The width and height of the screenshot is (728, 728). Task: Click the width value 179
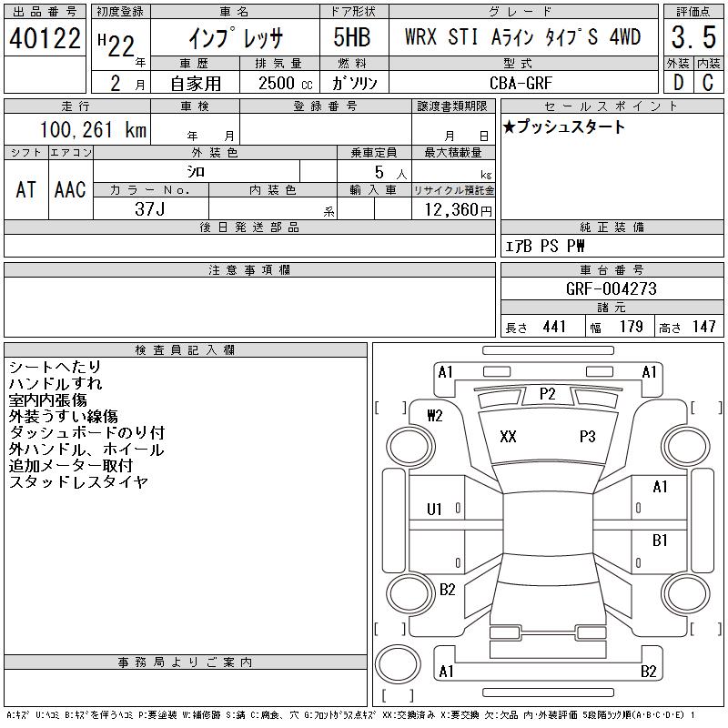pyautogui.click(x=631, y=327)
